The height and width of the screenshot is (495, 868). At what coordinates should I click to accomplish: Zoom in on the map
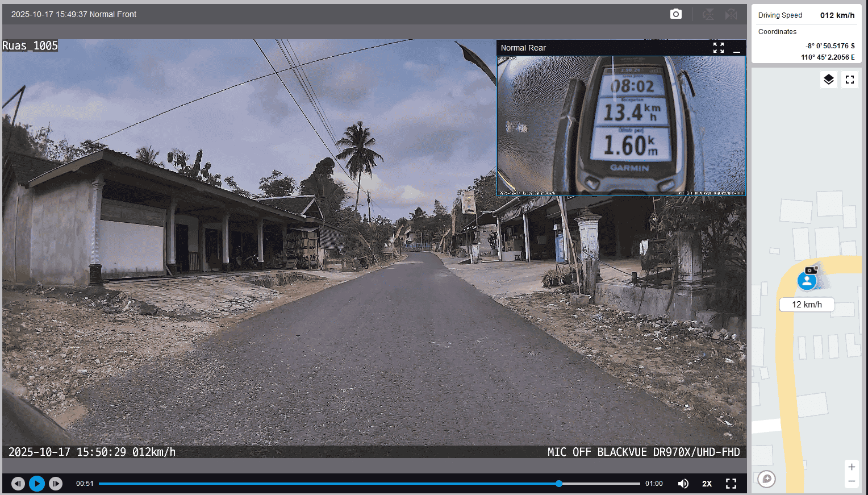pos(852,467)
